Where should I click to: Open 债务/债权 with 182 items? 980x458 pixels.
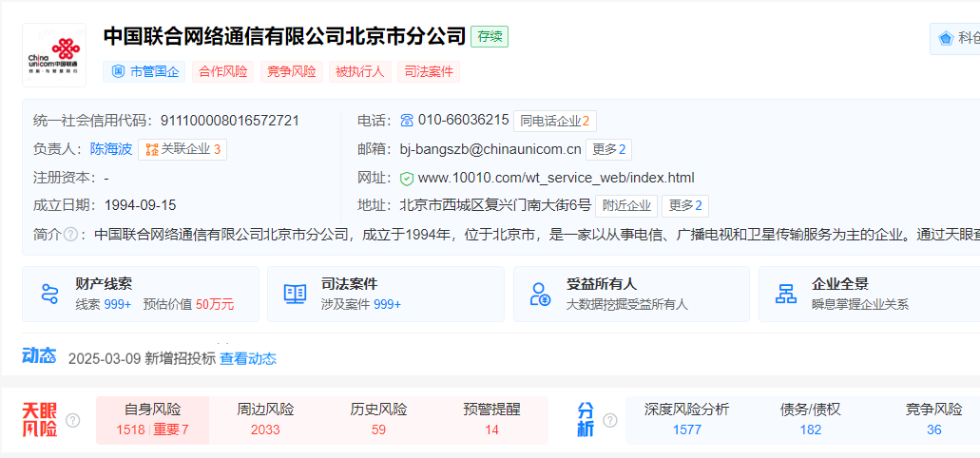click(810, 420)
